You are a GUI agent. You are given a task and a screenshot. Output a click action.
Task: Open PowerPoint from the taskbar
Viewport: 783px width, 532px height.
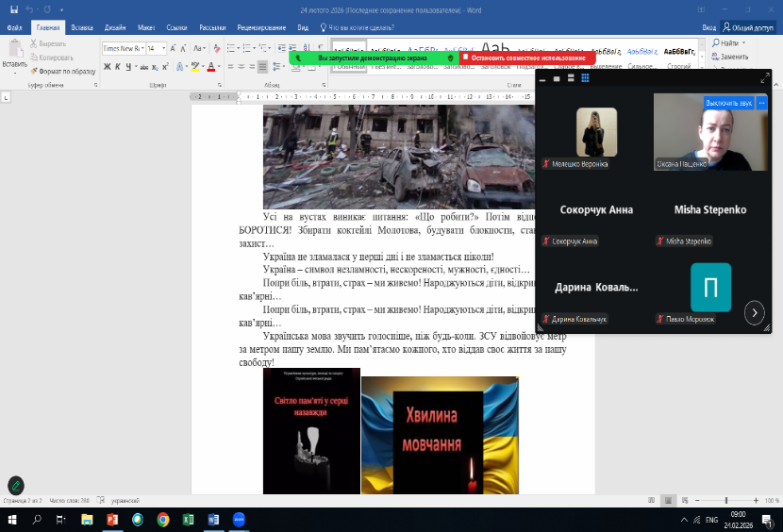point(112,520)
